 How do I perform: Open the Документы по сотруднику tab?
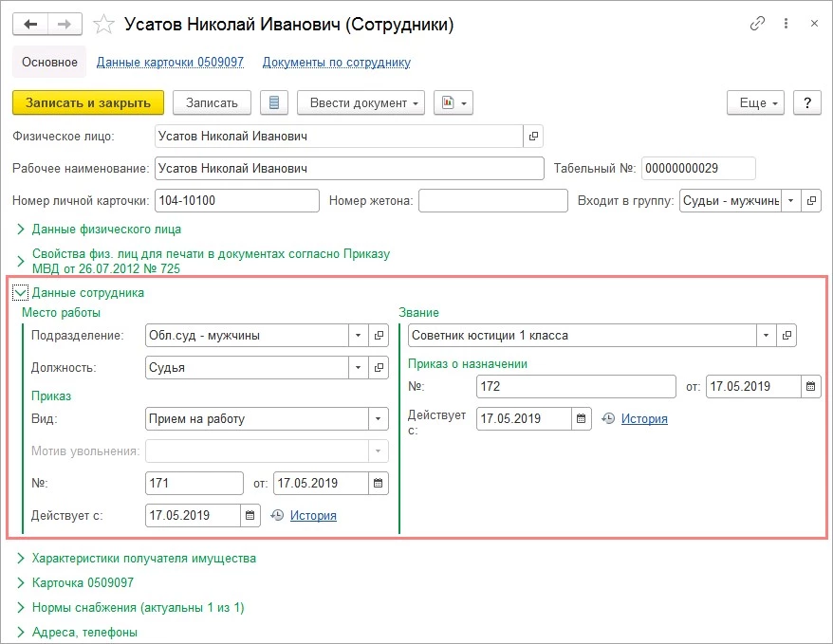(336, 63)
